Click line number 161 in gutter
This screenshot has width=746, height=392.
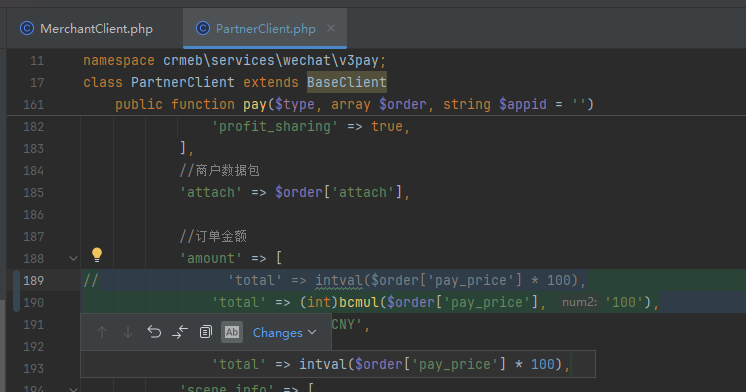point(33,105)
